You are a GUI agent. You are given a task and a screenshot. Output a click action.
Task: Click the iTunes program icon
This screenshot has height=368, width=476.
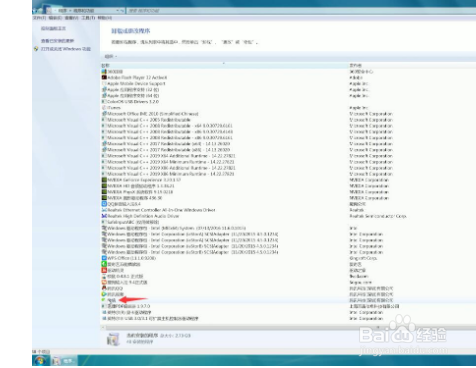pyautogui.click(x=104, y=108)
